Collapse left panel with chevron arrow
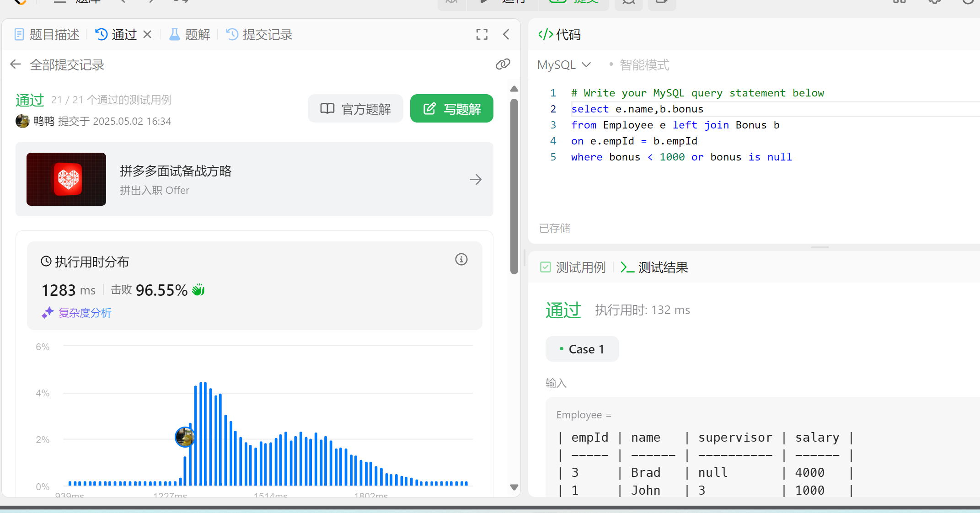The height and width of the screenshot is (513, 980). (506, 34)
